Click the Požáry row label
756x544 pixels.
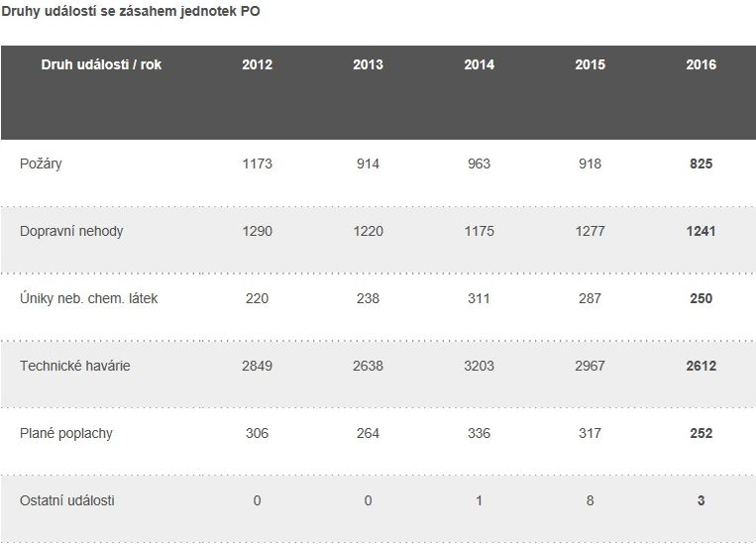pyautogui.click(x=41, y=163)
